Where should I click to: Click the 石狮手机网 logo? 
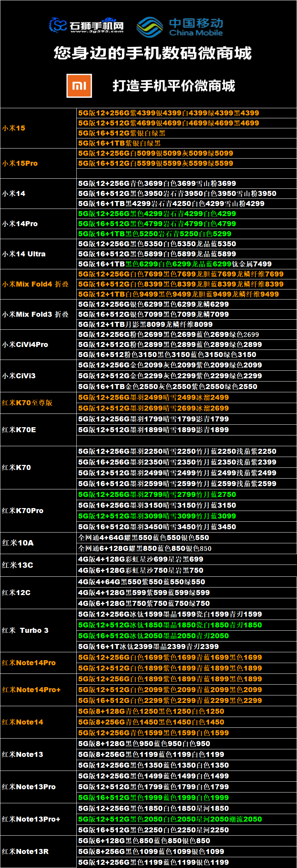(86, 25)
